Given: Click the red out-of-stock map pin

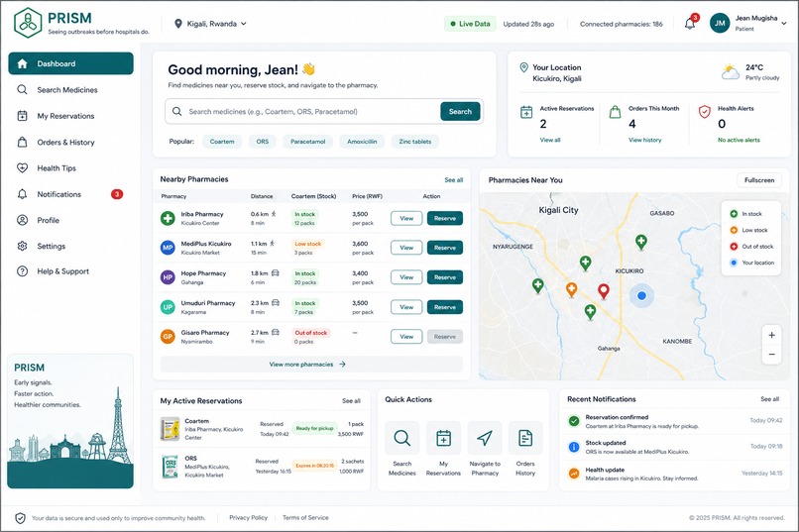Looking at the screenshot, I should tap(604, 291).
